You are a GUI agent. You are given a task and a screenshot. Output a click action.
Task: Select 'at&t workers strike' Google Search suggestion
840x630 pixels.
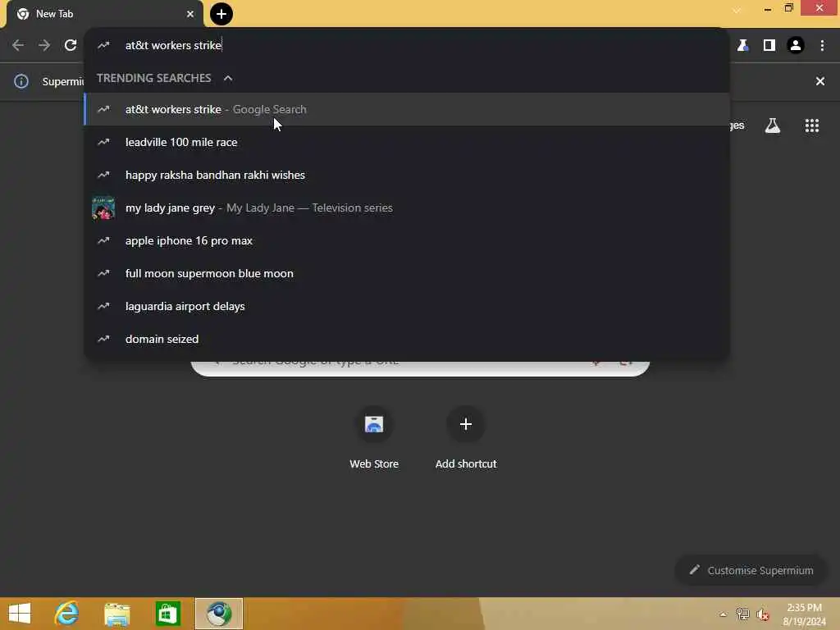tap(407, 109)
